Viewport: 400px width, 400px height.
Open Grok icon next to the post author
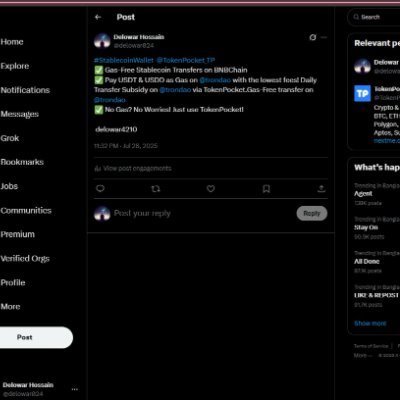(313, 37)
